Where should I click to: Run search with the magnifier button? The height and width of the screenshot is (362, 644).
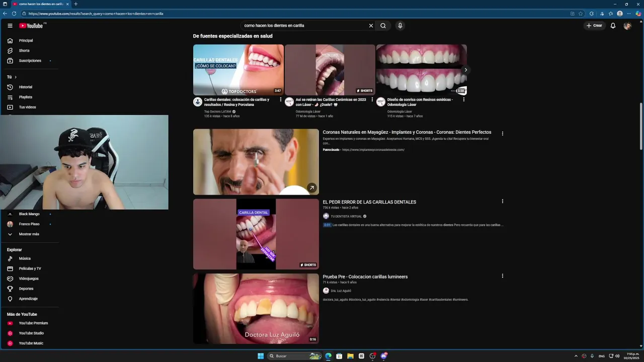pos(383,26)
